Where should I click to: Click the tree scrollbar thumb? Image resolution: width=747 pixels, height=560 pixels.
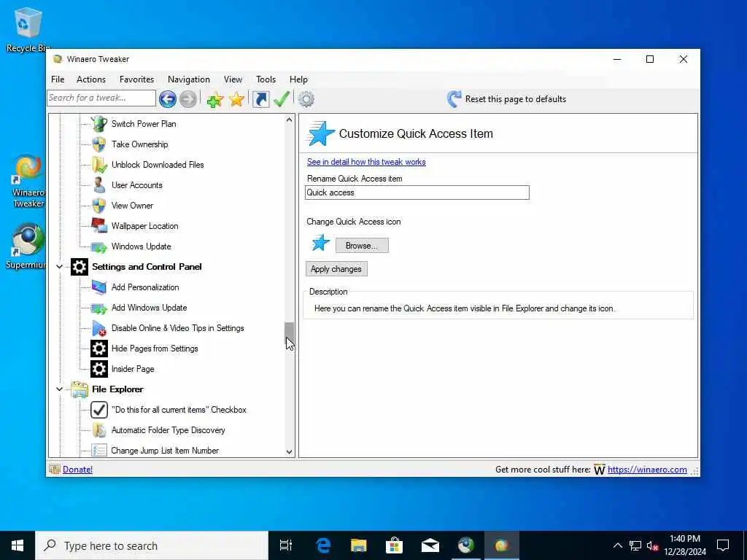(x=289, y=332)
